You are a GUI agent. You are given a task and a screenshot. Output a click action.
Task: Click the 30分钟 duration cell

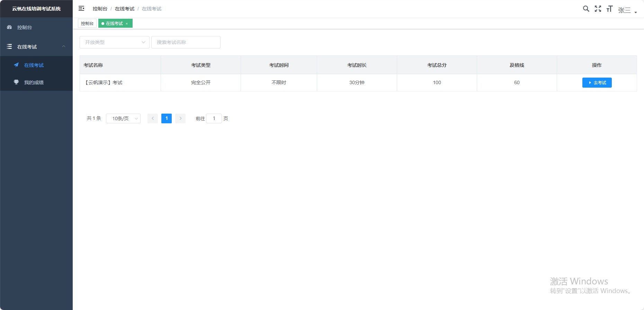[357, 82]
